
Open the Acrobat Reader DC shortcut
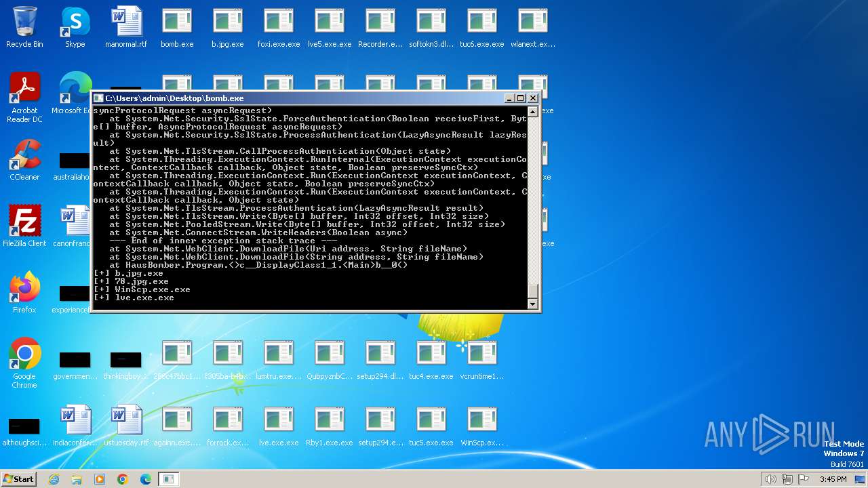24,98
